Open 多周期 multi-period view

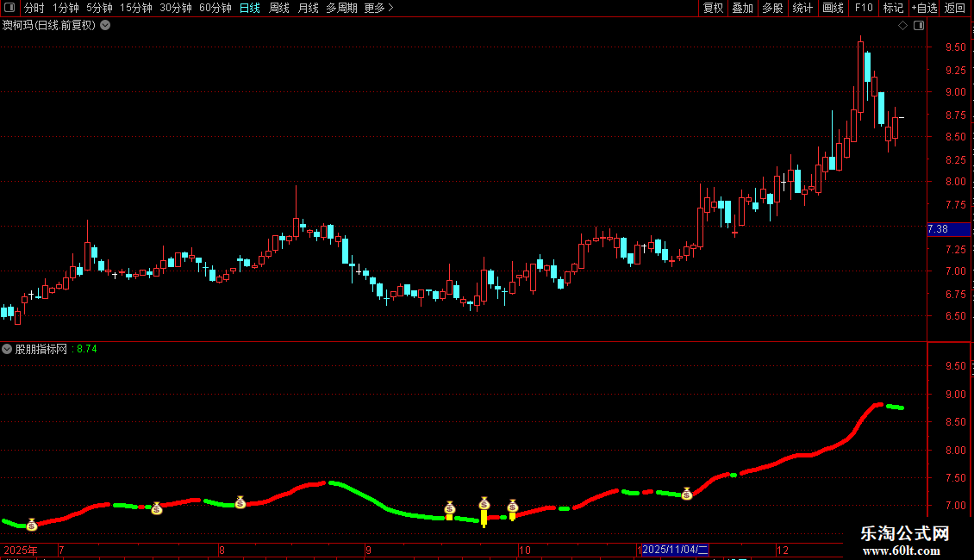(341, 8)
